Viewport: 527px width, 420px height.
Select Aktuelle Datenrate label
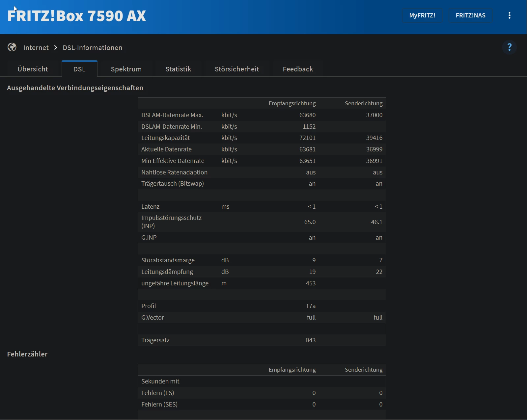coord(166,149)
